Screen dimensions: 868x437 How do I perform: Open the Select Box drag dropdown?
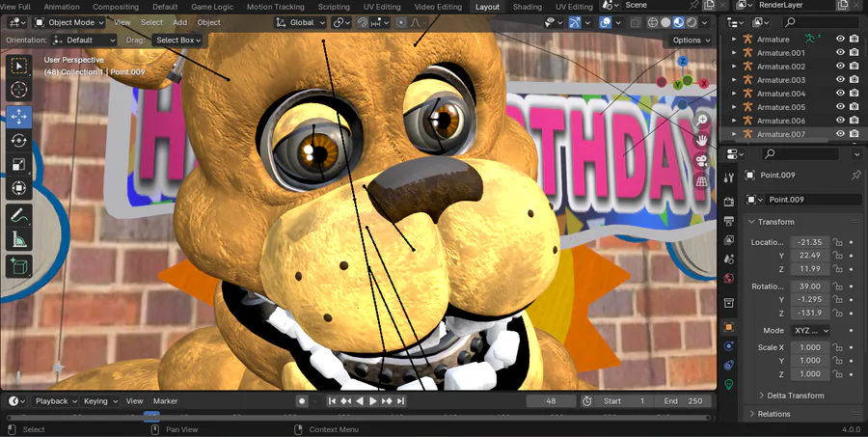(178, 40)
